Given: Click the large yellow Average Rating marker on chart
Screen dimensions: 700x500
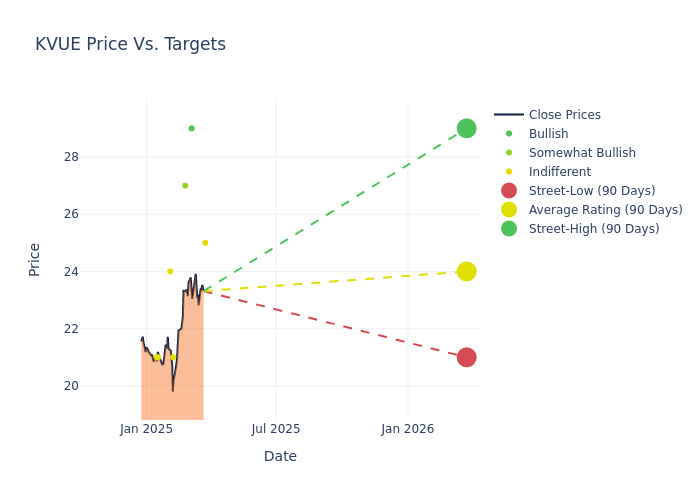Looking at the screenshot, I should pyautogui.click(x=466, y=271).
